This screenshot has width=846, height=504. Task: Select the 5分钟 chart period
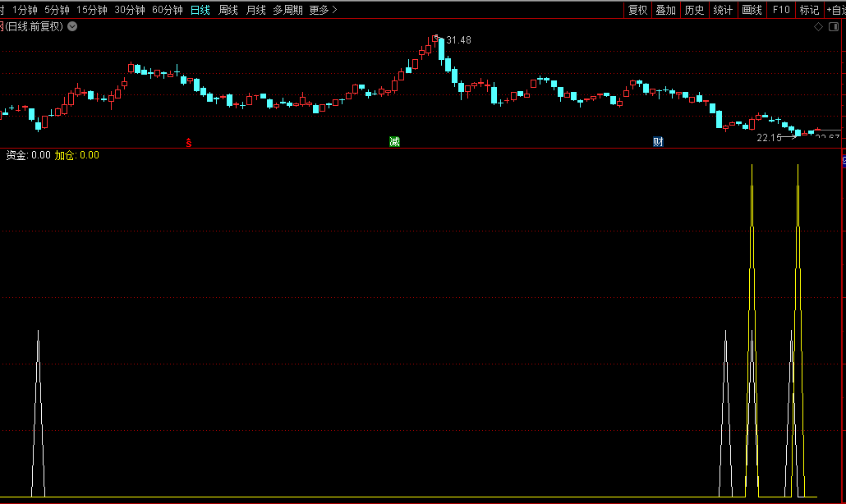coord(57,10)
